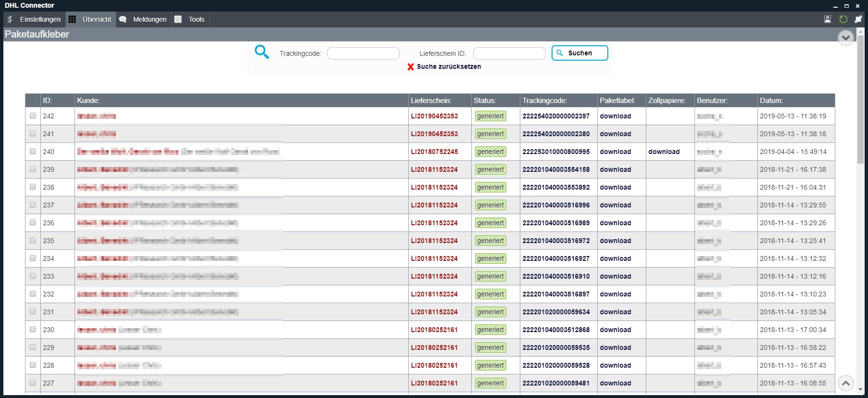This screenshot has height=398, width=868.
Task: Click tracking code 222201040003554158
Action: click(556, 169)
